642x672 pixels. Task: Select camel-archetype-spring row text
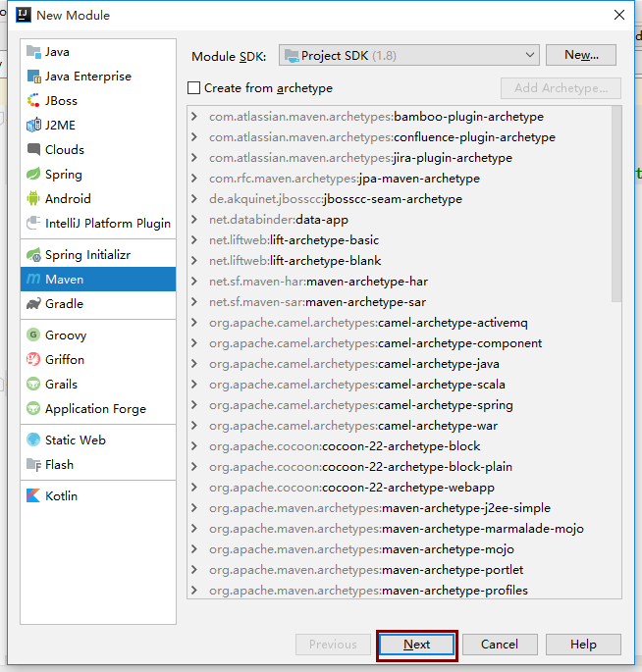361,405
